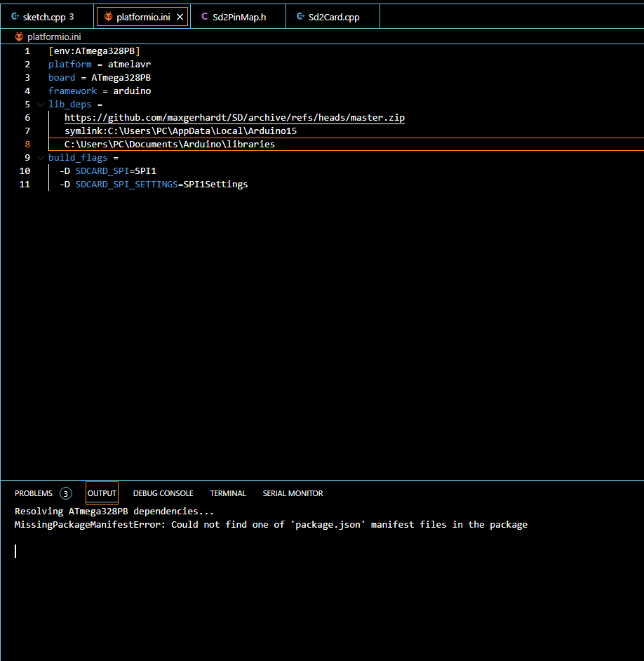Image resolution: width=644 pixels, height=661 pixels.
Task: Click SDCARD_SPI_SETTINGS flag on line 11
Action: pos(154,185)
